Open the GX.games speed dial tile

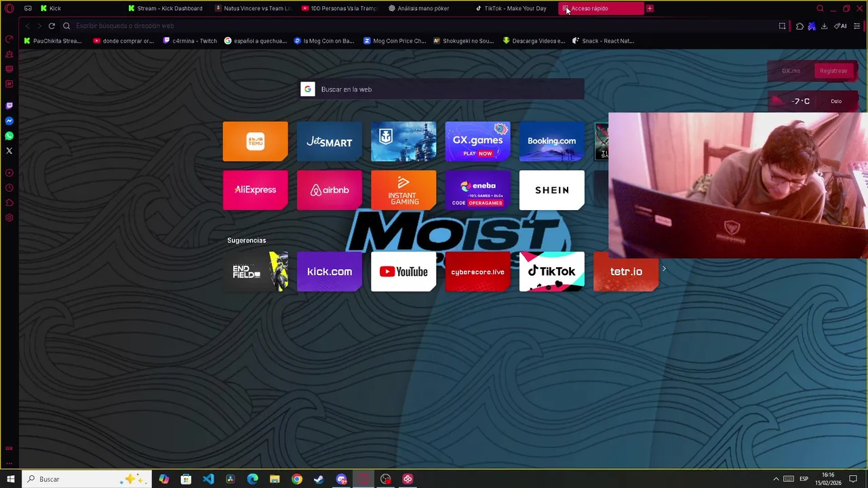(x=477, y=141)
